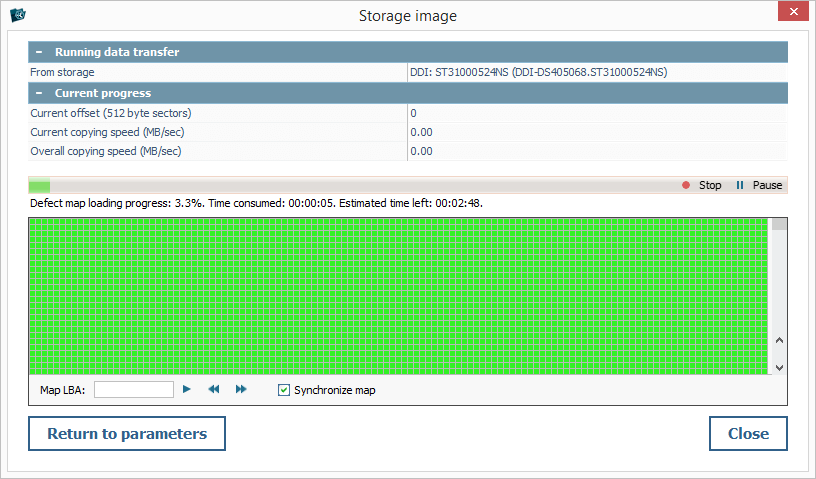The height and width of the screenshot is (479, 816).
Task: Click the Map LBA input field
Action: coord(134,389)
